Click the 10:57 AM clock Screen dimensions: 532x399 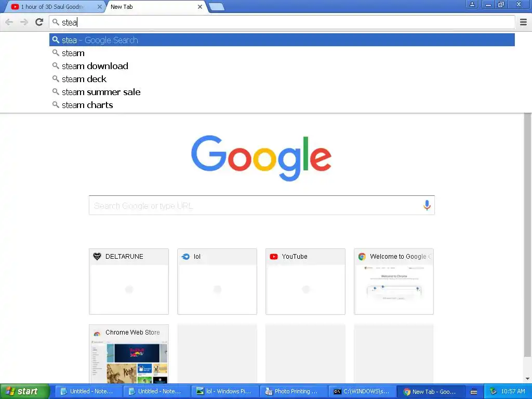[513, 392]
